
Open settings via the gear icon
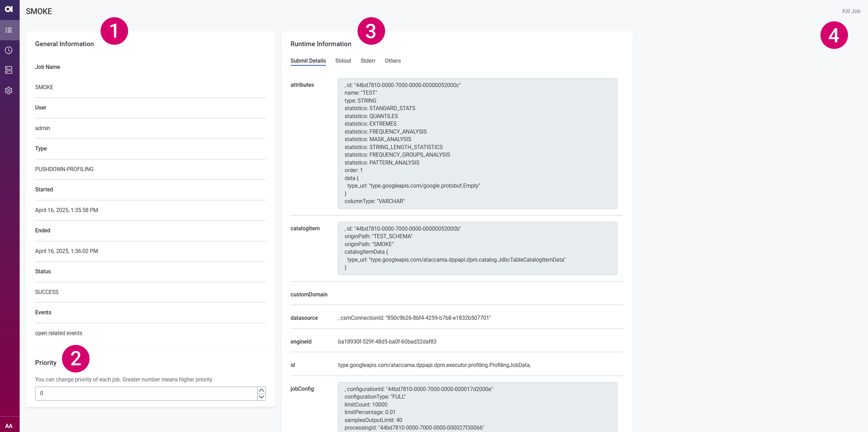[9, 90]
